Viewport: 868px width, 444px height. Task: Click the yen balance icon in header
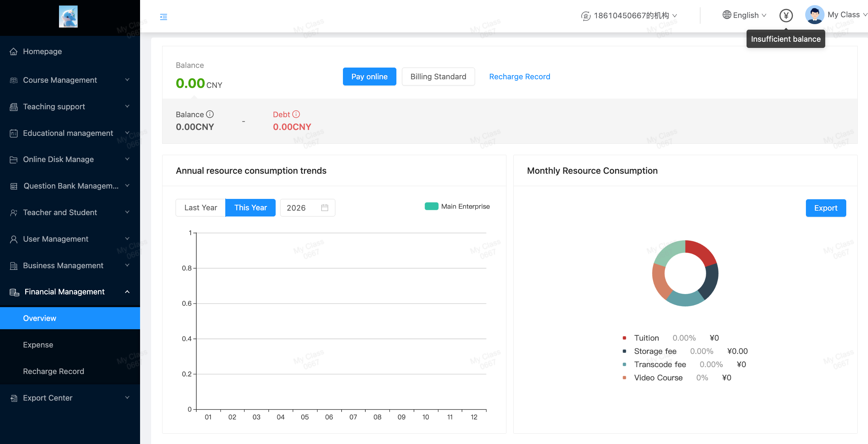point(786,16)
